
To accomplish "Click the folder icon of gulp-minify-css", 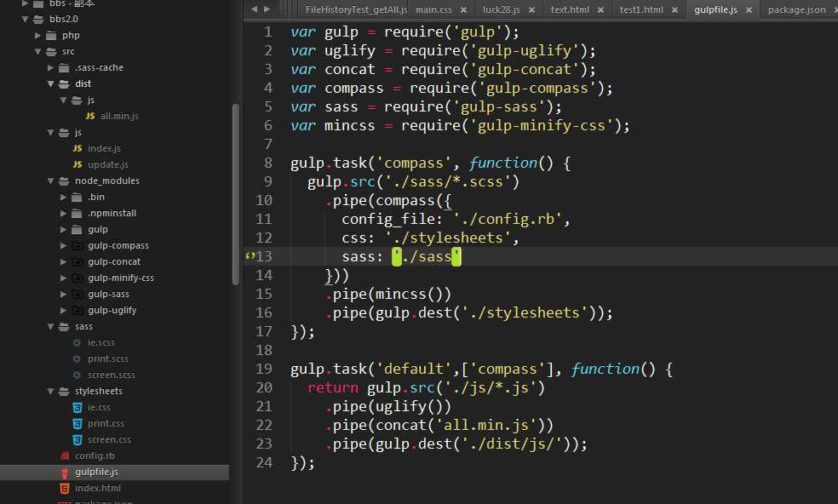I will point(77,278).
